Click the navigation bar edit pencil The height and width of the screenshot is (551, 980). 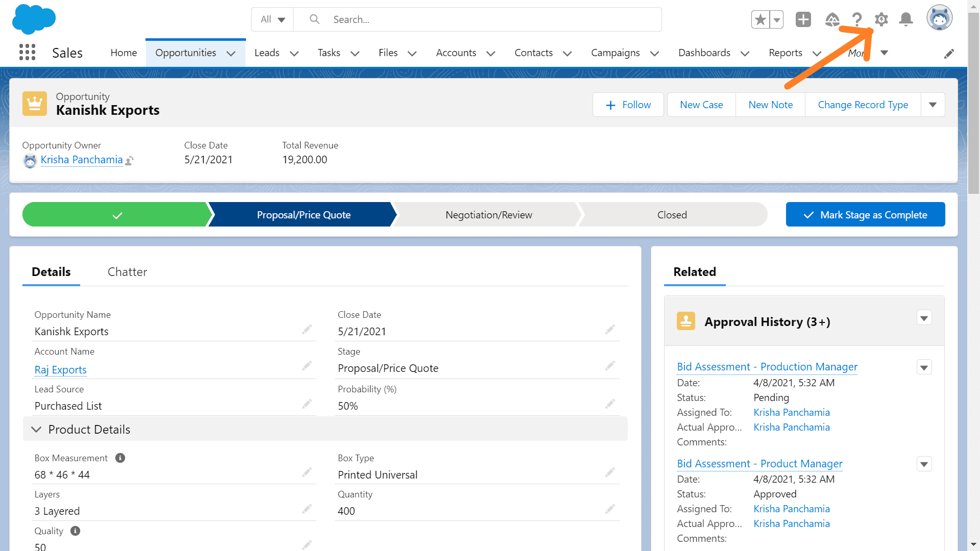point(949,53)
